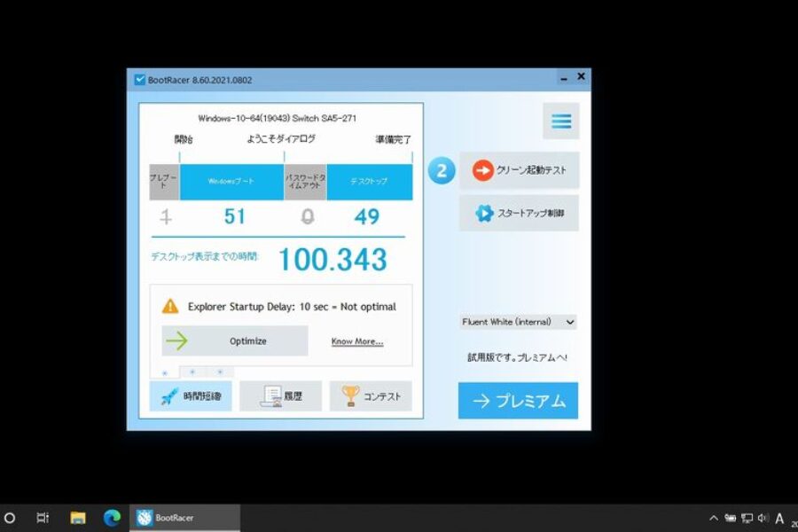Open the hamburger menu in BootRacer
The width and height of the screenshot is (798, 532).
click(x=561, y=121)
